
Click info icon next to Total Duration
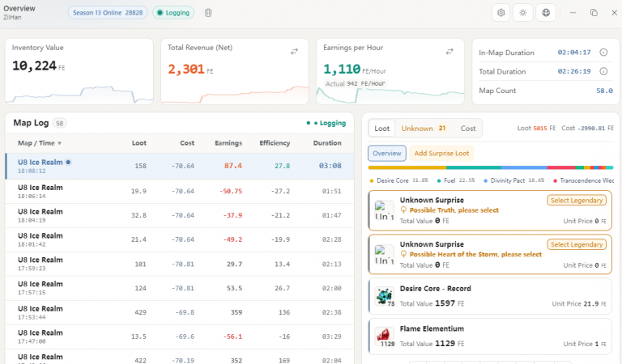pos(603,71)
